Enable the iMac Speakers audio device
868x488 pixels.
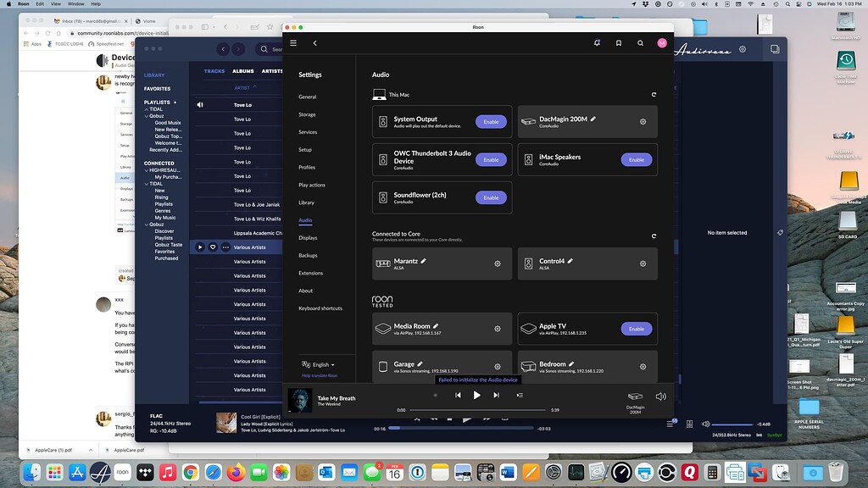click(x=636, y=159)
